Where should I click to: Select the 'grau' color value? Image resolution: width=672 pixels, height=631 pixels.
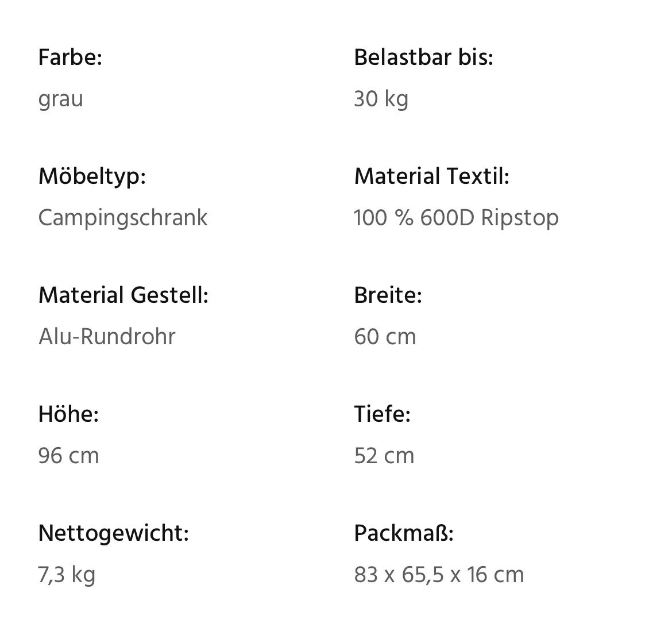(61, 99)
